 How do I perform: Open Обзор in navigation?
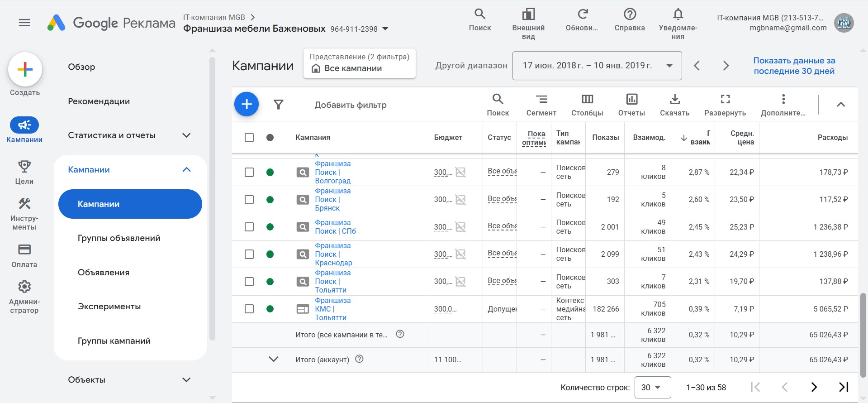click(x=81, y=67)
